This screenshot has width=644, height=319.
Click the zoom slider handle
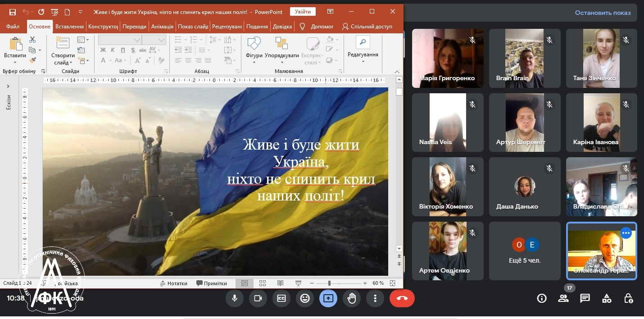tap(329, 283)
